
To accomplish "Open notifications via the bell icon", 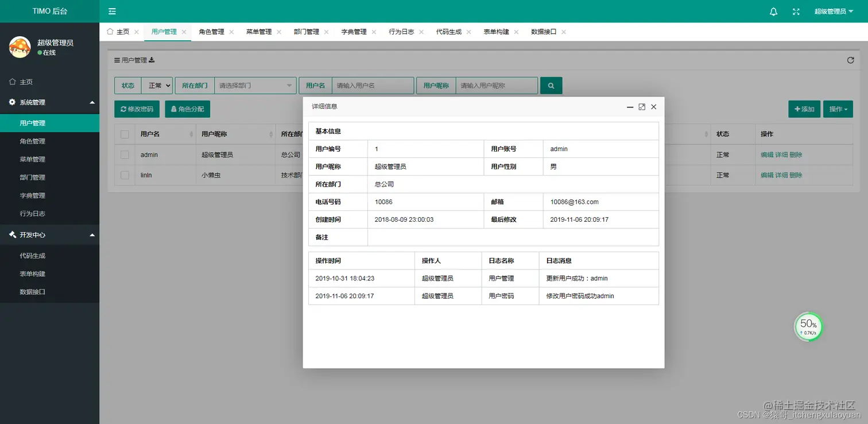I will [x=773, y=11].
